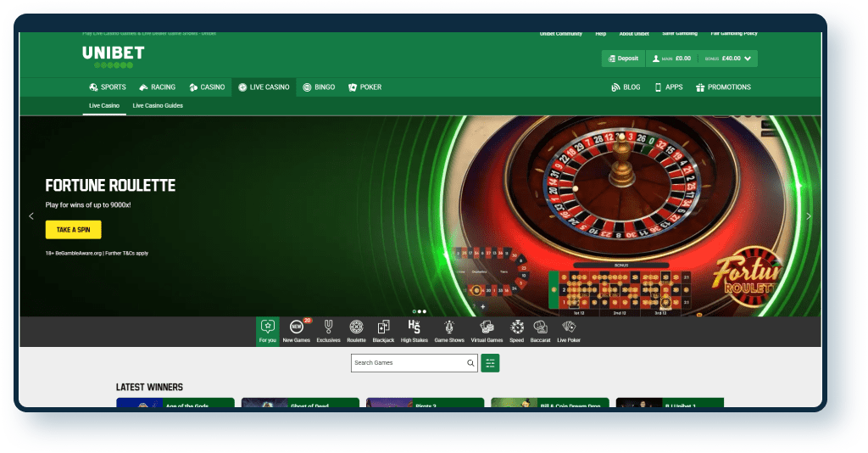Click the Take a Spin button
The width and height of the screenshot is (868, 453).
[x=73, y=230]
